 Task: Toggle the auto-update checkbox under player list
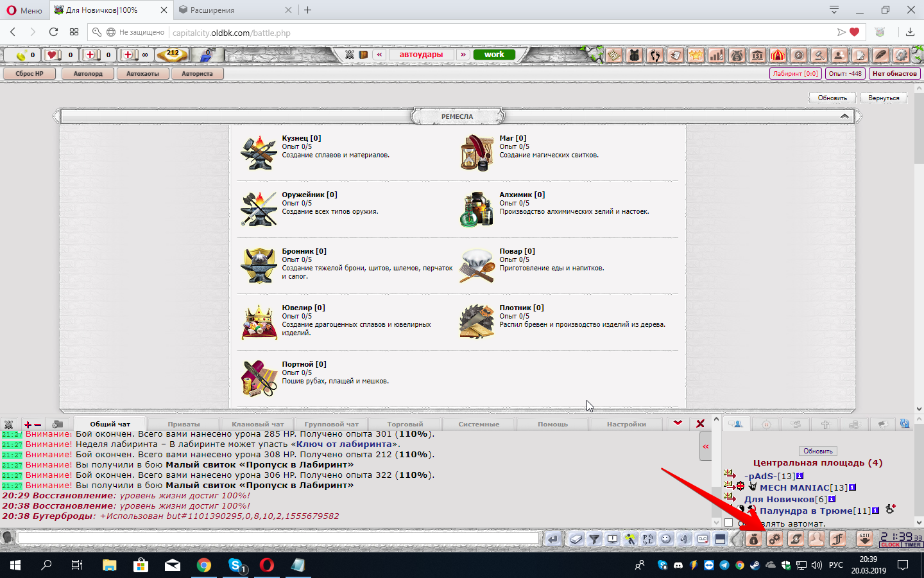tap(728, 523)
